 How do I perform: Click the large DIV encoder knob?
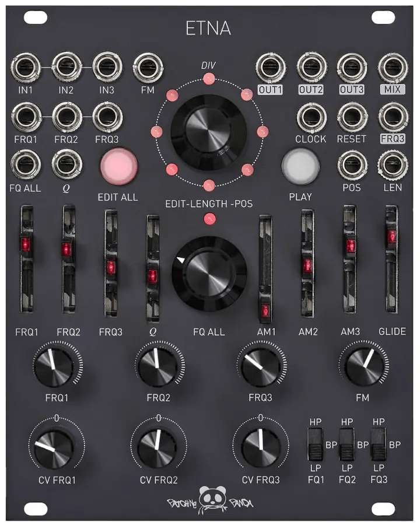208,131
